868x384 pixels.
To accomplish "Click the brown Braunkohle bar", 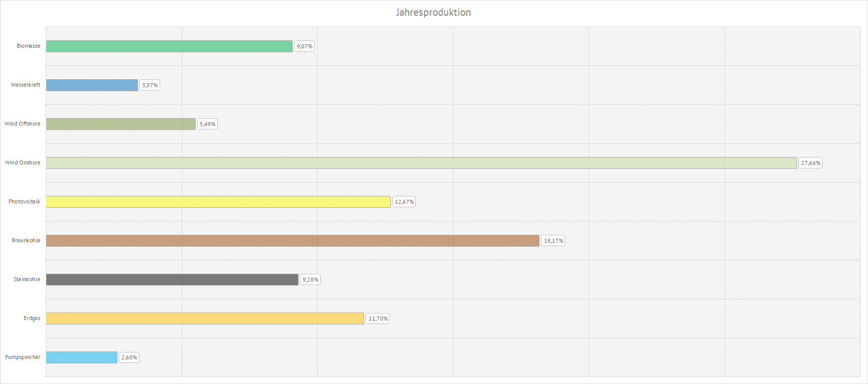I will [293, 241].
